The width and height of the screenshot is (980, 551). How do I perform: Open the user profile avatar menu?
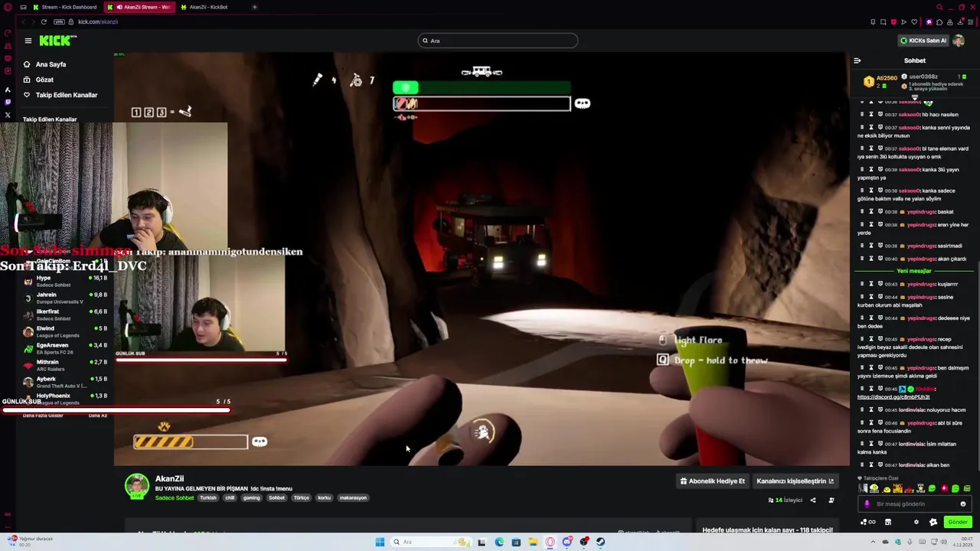pos(959,41)
